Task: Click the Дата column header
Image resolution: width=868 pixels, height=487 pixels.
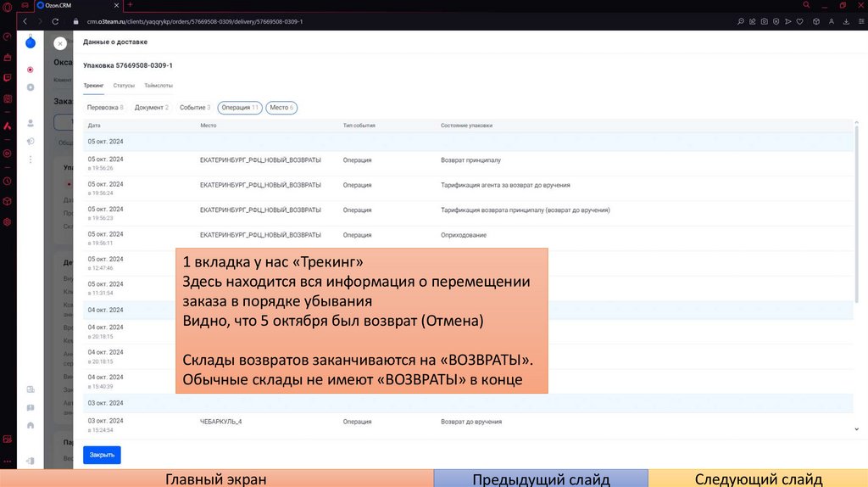Action: [x=94, y=126]
